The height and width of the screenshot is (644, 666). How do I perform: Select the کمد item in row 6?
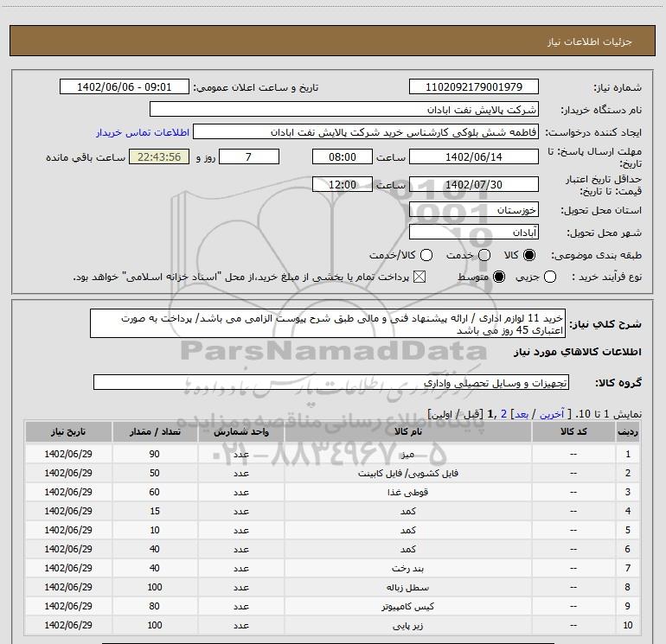[407, 549]
